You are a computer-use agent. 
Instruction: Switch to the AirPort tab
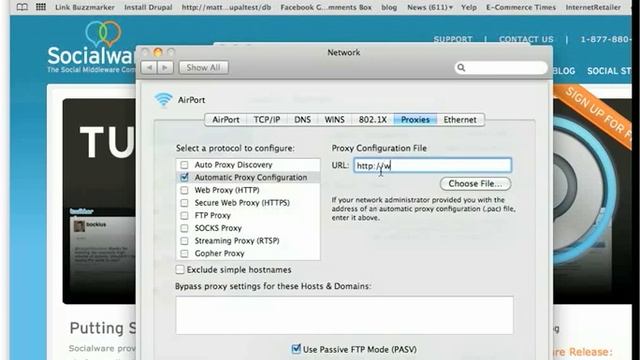[226, 120]
